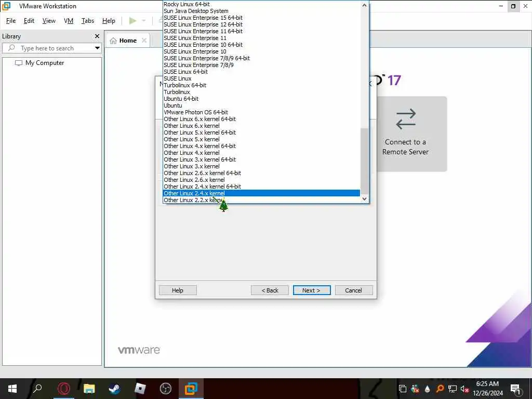Open Opera browser from taskbar
The image size is (532, 399).
pos(64,389)
